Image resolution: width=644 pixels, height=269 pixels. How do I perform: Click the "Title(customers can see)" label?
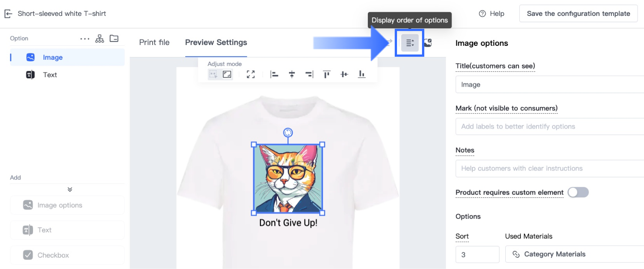pyautogui.click(x=495, y=66)
